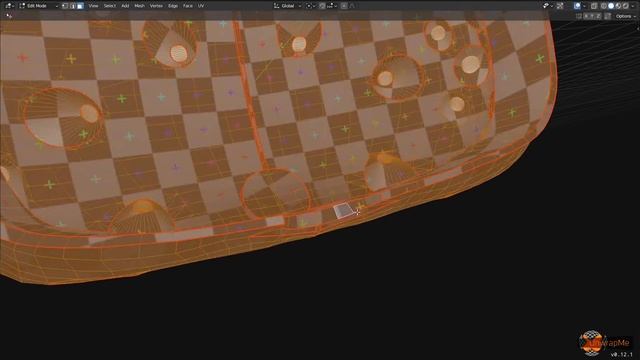Open the Select menu
The image size is (640, 360).
(110, 6)
